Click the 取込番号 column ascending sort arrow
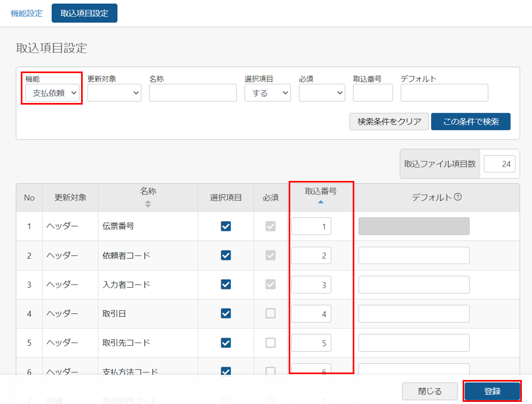The image size is (532, 404). pyautogui.click(x=321, y=202)
